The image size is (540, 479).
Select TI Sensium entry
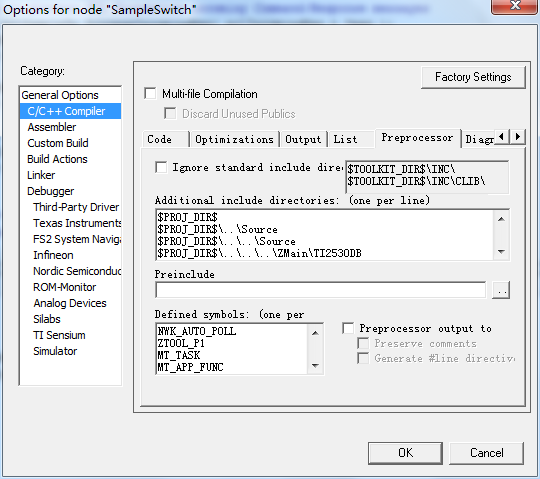[59, 335]
